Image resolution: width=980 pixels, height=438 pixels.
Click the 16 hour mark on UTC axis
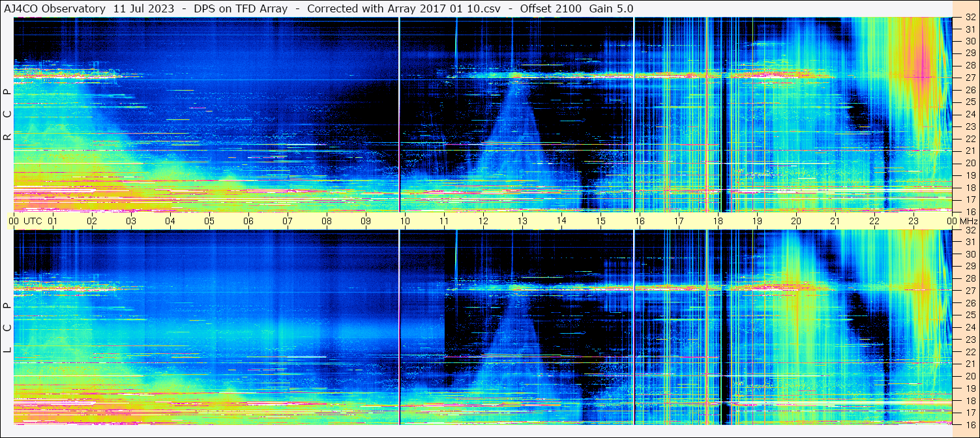coord(640,221)
